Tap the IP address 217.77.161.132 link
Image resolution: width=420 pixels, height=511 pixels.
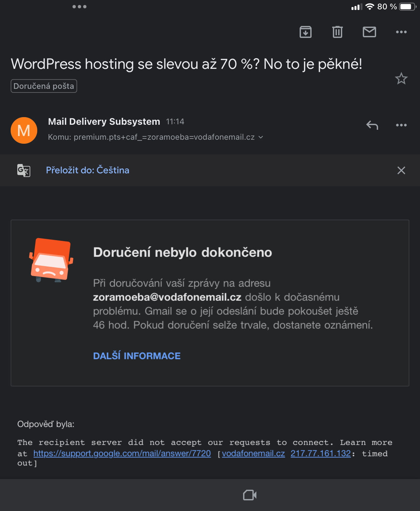pos(321,453)
